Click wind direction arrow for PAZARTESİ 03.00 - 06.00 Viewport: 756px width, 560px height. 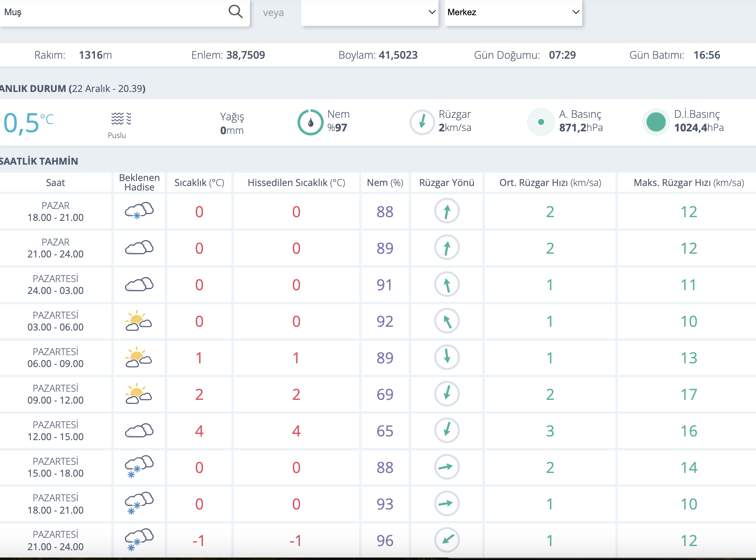[447, 321]
